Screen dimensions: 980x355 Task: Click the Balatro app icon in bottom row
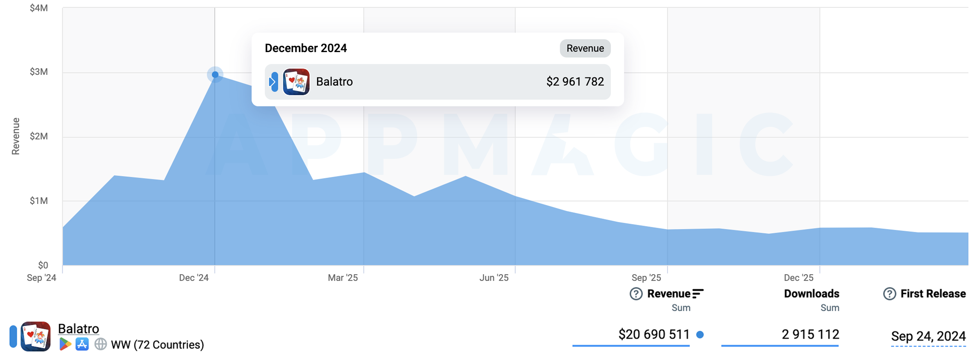point(35,336)
